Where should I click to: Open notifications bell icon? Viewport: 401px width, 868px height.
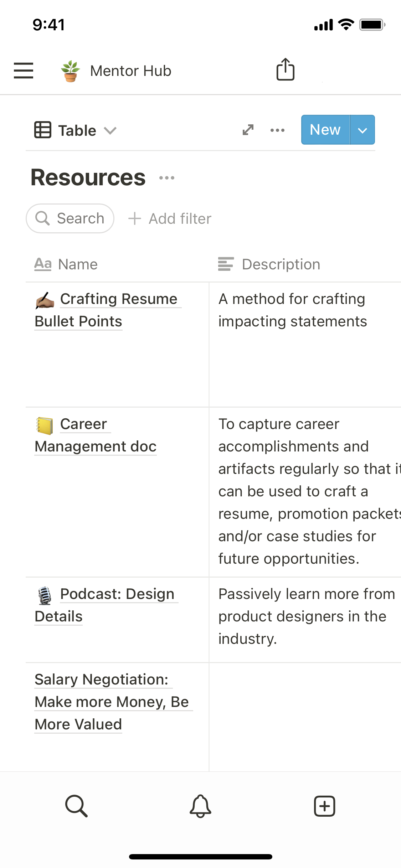200,806
